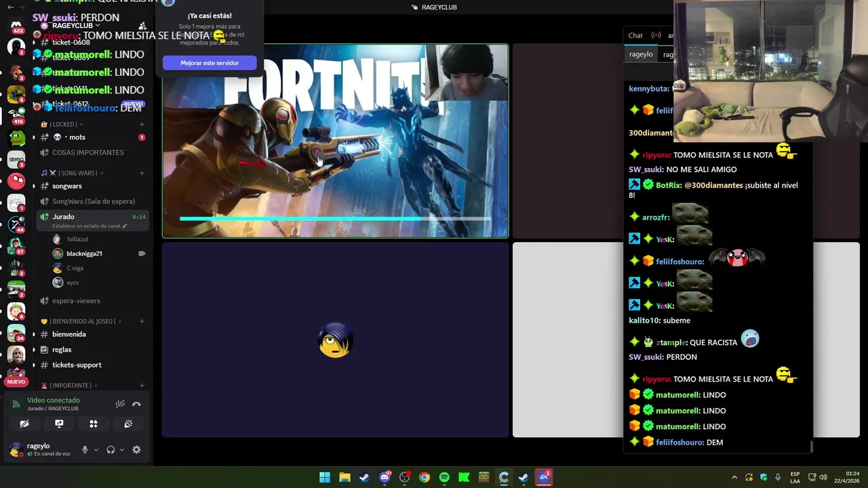Open the soundboard icon
The image size is (868, 488).
(x=128, y=424)
